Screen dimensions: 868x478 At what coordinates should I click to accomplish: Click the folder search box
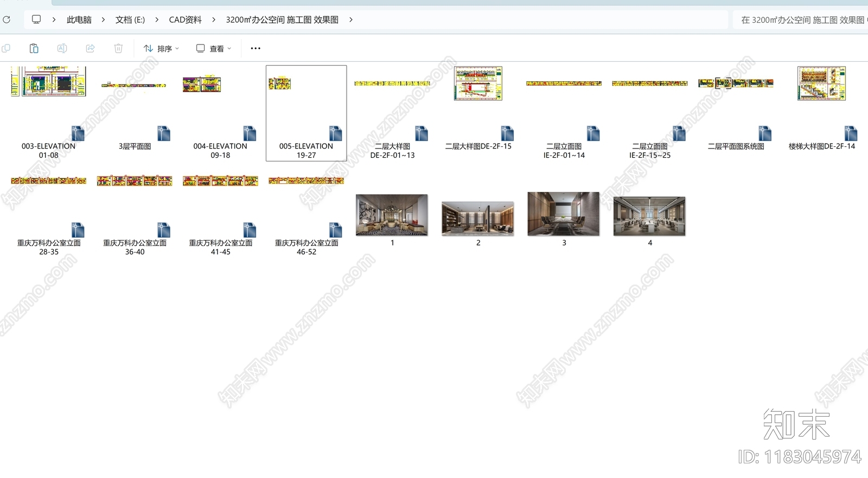(800, 20)
